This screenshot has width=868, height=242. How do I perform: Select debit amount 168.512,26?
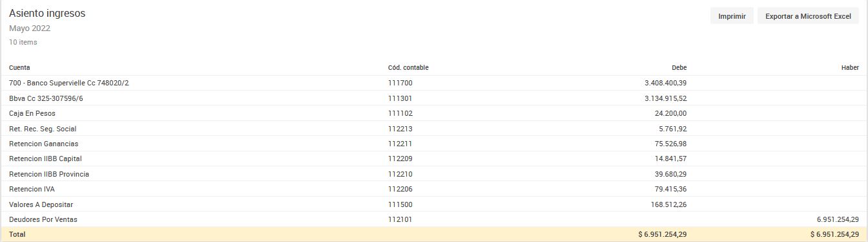click(668, 204)
